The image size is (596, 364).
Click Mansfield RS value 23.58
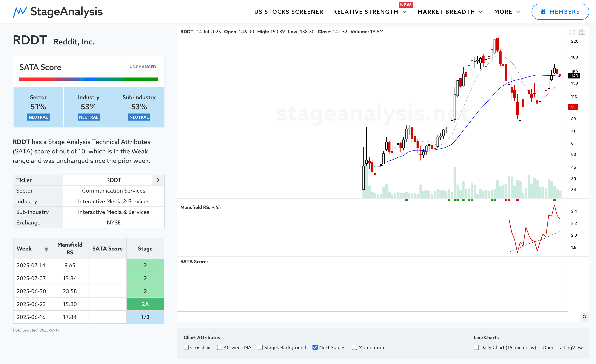tap(70, 291)
